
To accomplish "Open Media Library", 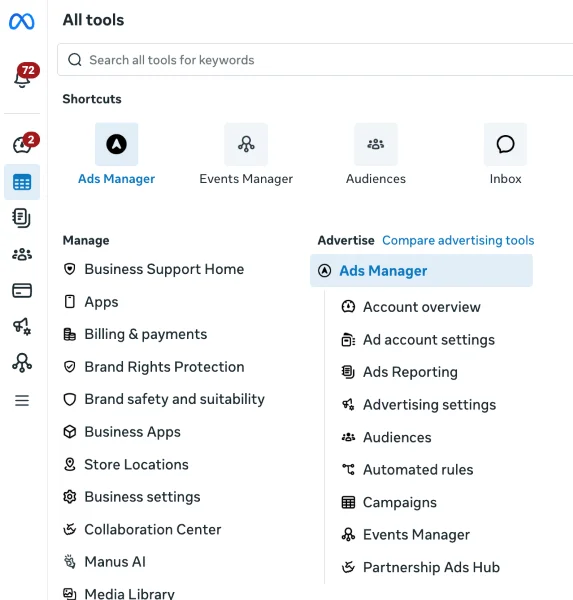I will pyautogui.click(x=129, y=594).
